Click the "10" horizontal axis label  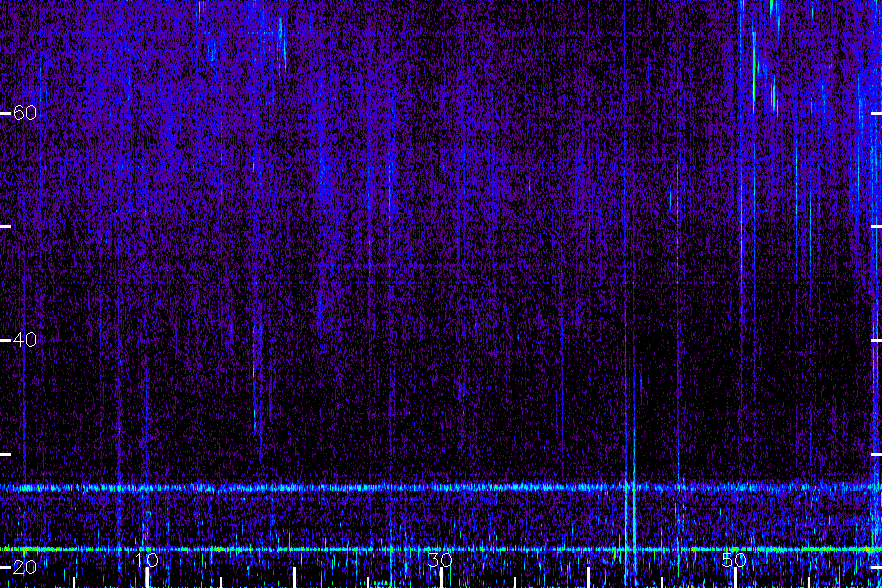pos(146,560)
